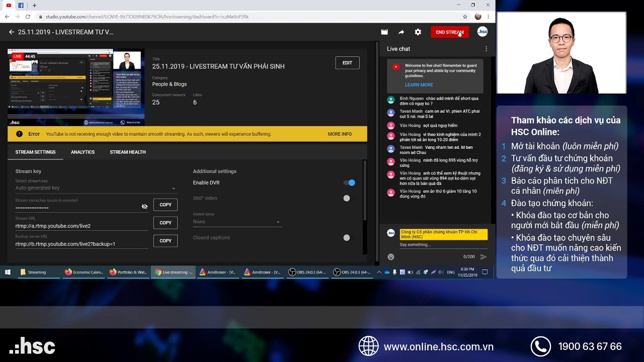Click back arrow next to livestream title
This screenshot has height=362, width=644.
[x=12, y=32]
